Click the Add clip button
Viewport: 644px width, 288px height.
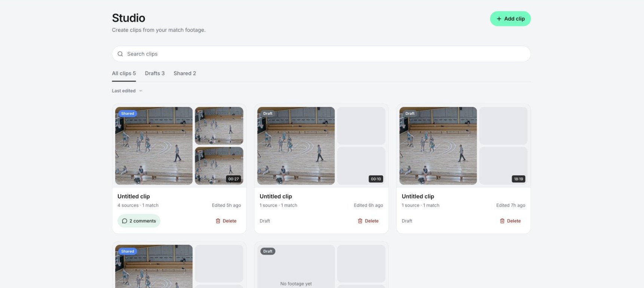[510, 19]
